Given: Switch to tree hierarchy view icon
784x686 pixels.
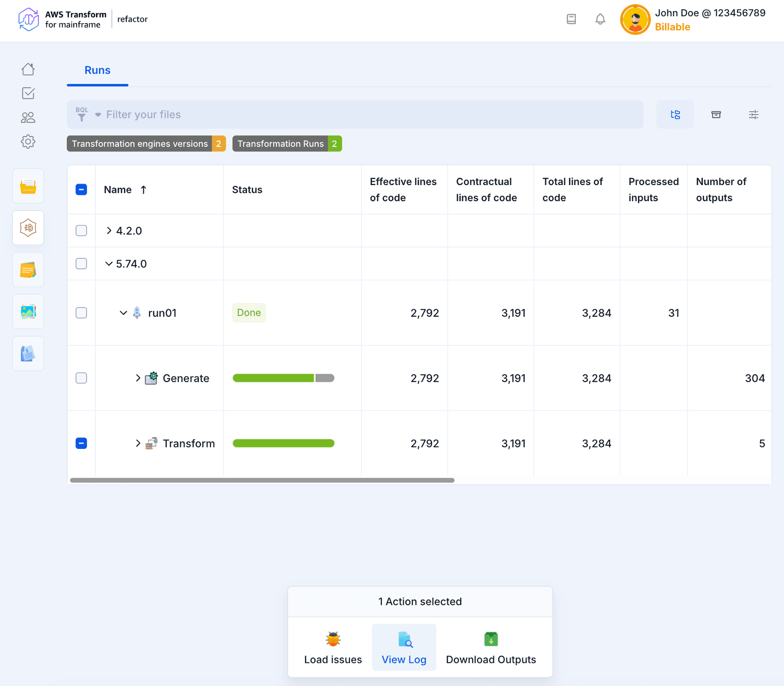Looking at the screenshot, I should tap(675, 115).
